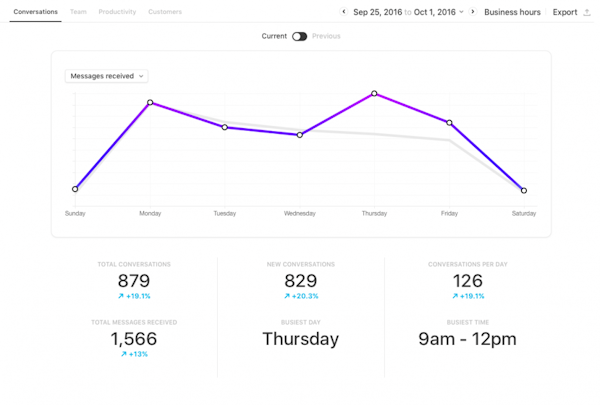Click the Export upload icon
This screenshot has width=600, height=405.
coord(587,12)
